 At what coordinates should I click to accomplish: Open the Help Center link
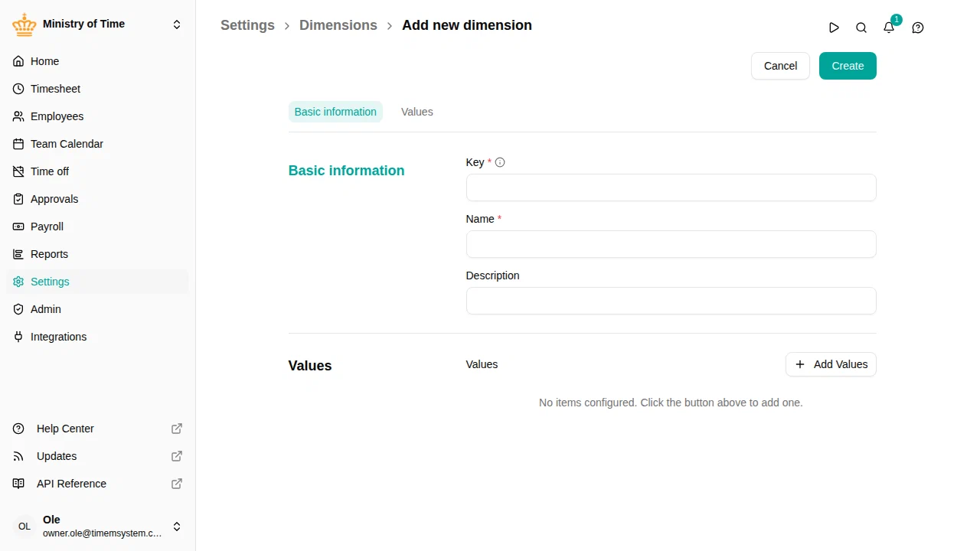click(97, 429)
